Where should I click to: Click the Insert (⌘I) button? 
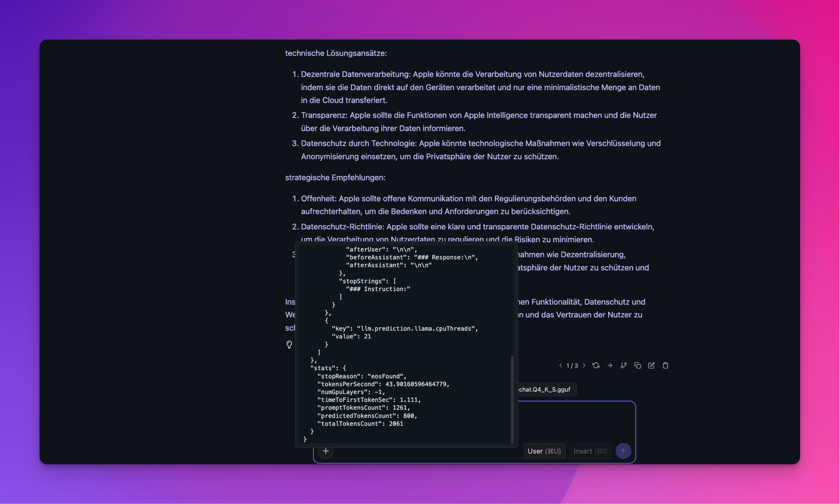point(590,451)
